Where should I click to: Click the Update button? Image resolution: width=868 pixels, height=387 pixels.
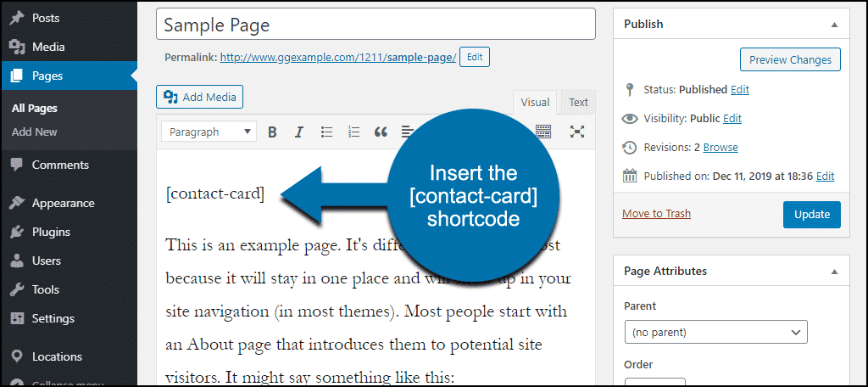811,215
